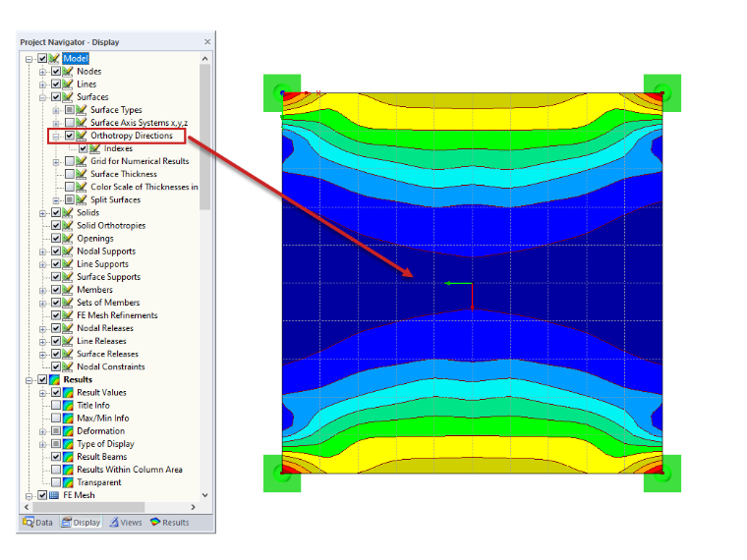Click the Result Beams rainbow icon

click(x=68, y=457)
